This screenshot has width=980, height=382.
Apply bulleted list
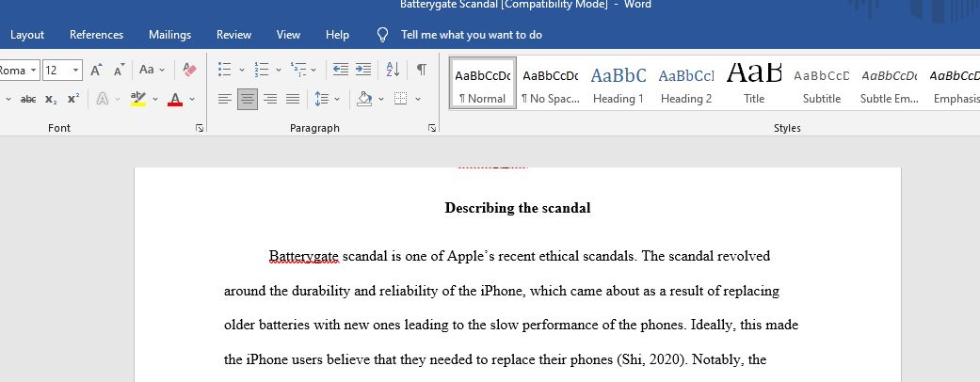pos(224,70)
